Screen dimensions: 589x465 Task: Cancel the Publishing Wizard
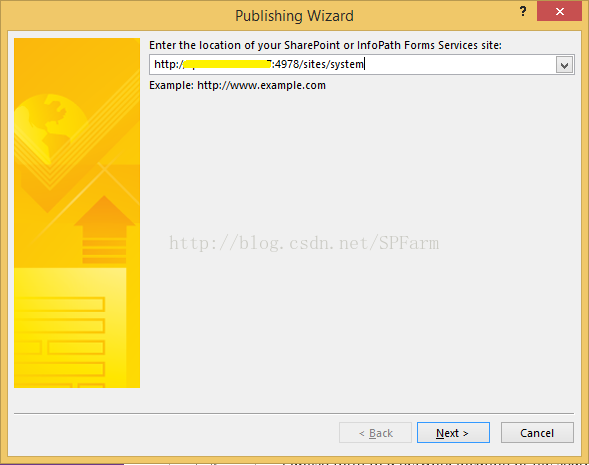pos(537,433)
